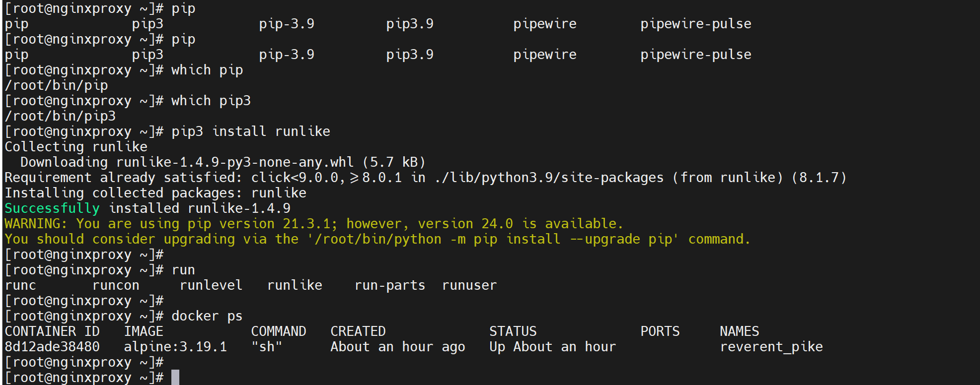Viewport: 980px width, 385px height.
Task: Click the green Successfully text
Action: 52,208
